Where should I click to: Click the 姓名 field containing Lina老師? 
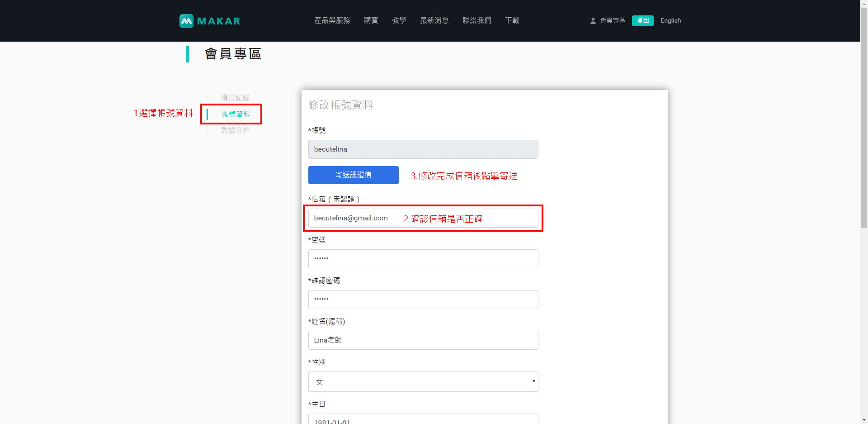(423, 340)
